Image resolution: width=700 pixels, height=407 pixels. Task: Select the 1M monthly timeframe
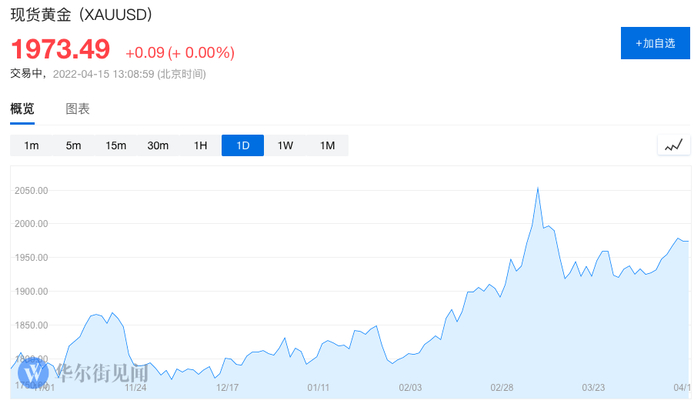pos(327,146)
